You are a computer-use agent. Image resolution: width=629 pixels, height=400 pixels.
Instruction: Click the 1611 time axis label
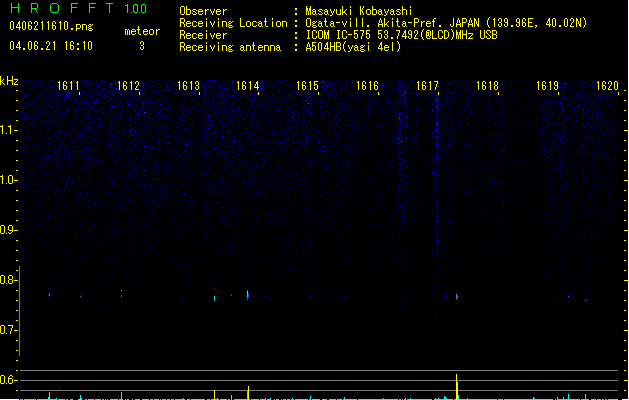[68, 86]
